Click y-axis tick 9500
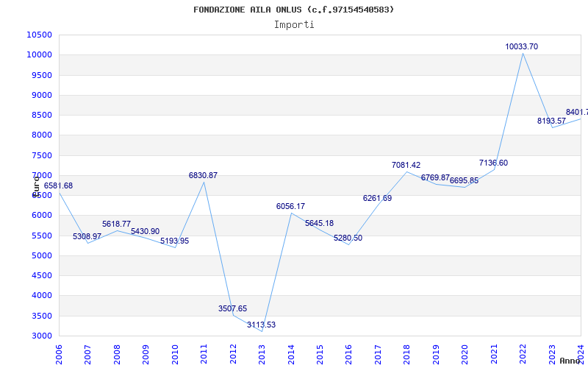 41,75
